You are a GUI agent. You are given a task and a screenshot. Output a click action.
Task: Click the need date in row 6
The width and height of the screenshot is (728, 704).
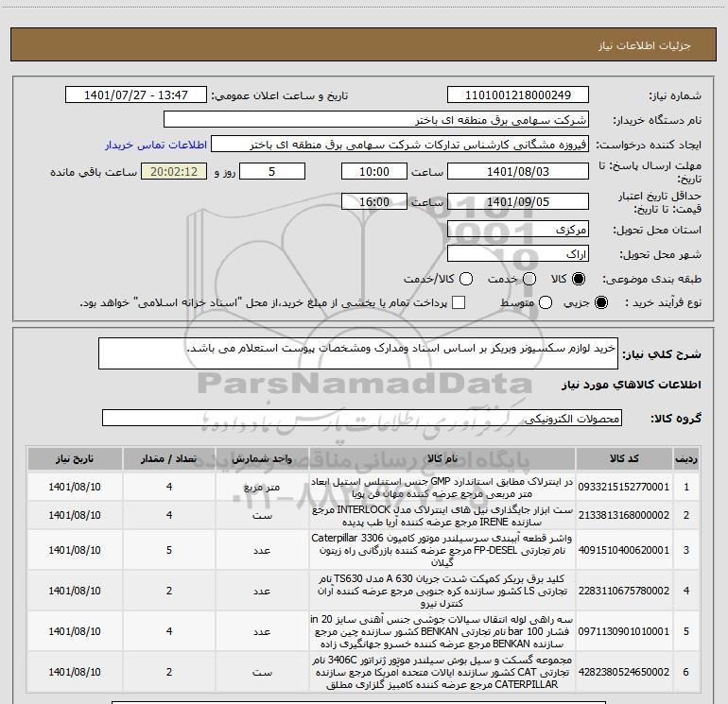coord(75,672)
